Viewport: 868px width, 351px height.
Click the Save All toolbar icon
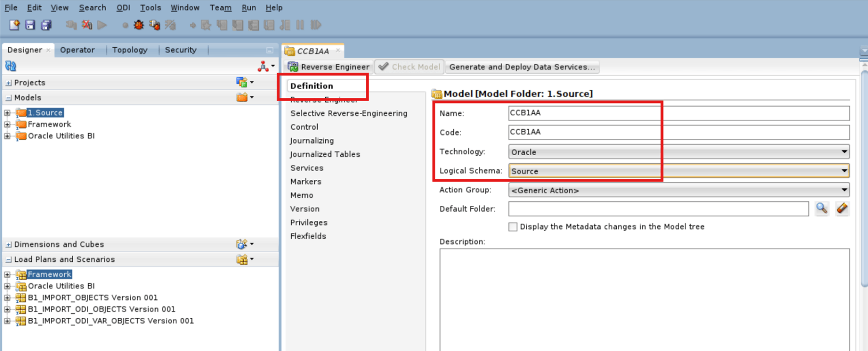pos(46,25)
